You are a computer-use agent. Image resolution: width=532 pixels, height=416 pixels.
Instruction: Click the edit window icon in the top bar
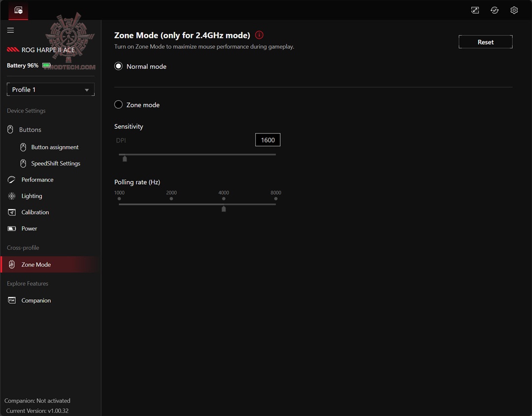[475, 10]
